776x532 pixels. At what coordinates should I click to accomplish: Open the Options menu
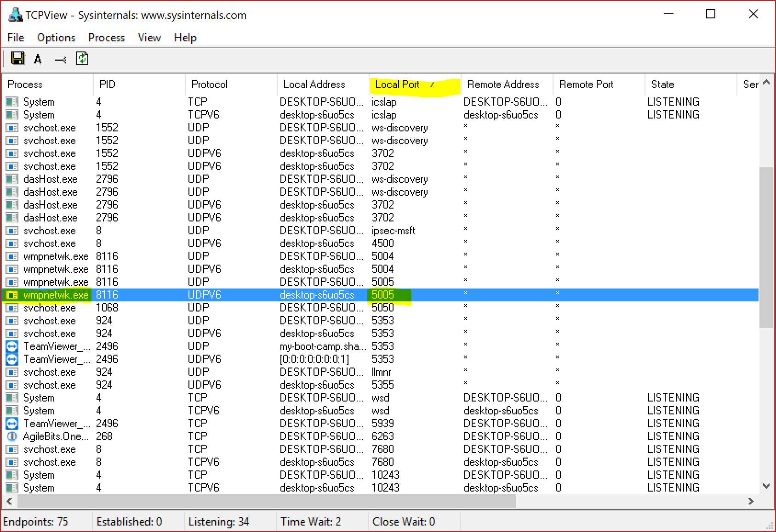point(56,38)
